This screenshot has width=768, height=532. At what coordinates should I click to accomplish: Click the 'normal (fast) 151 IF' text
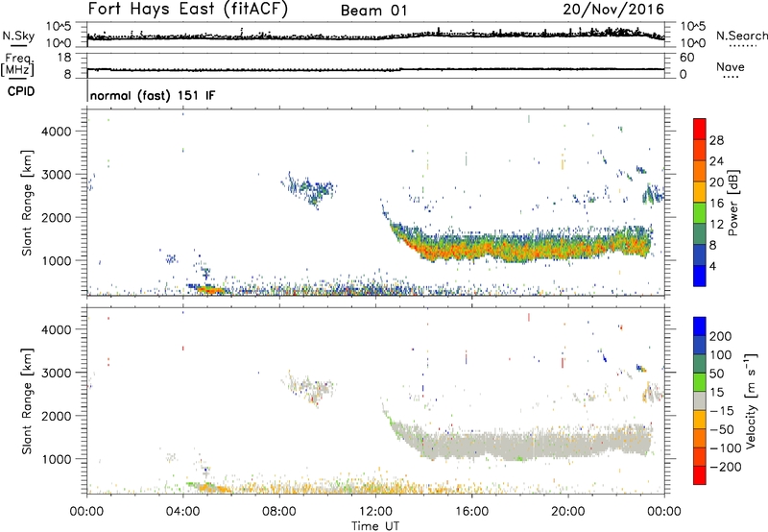(153, 95)
